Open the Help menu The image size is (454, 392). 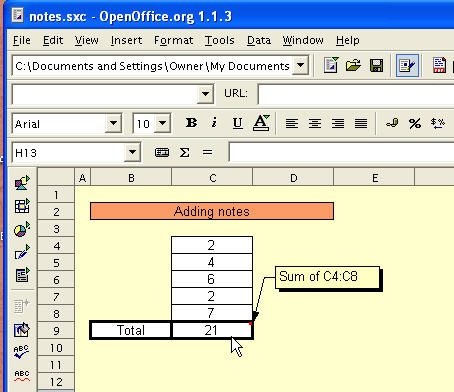pyautogui.click(x=347, y=40)
